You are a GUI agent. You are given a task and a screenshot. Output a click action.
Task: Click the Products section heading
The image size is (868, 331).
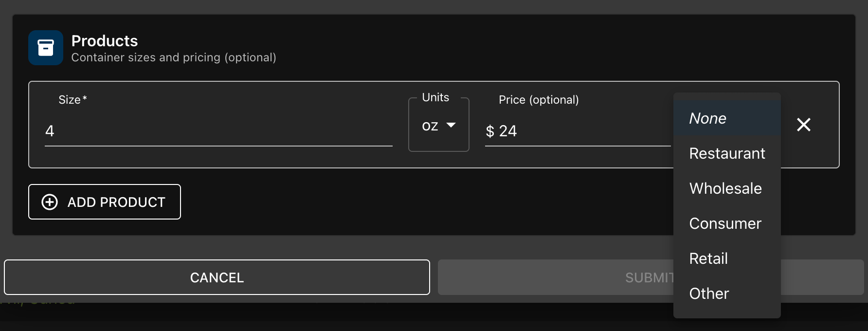[x=105, y=40]
